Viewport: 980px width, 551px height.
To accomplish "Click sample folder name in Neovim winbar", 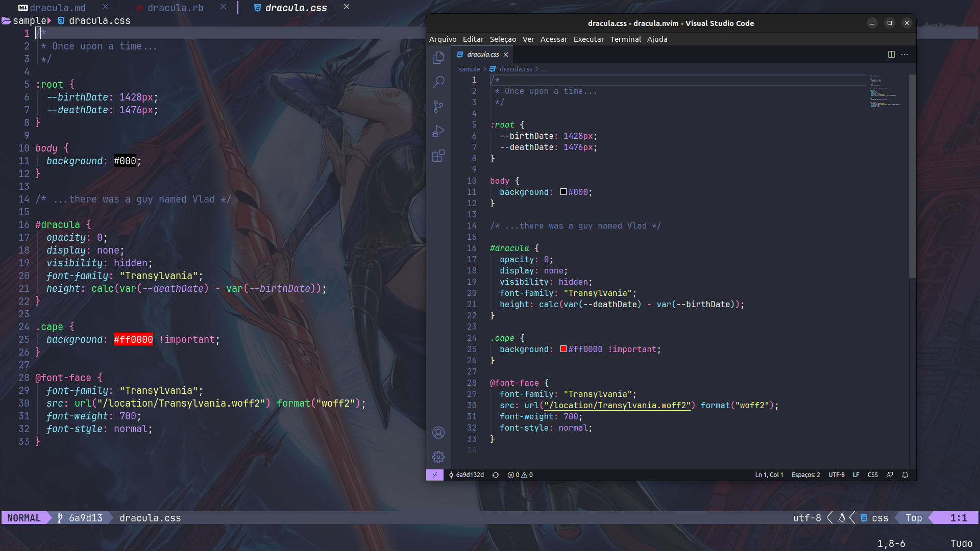I will coord(30,21).
